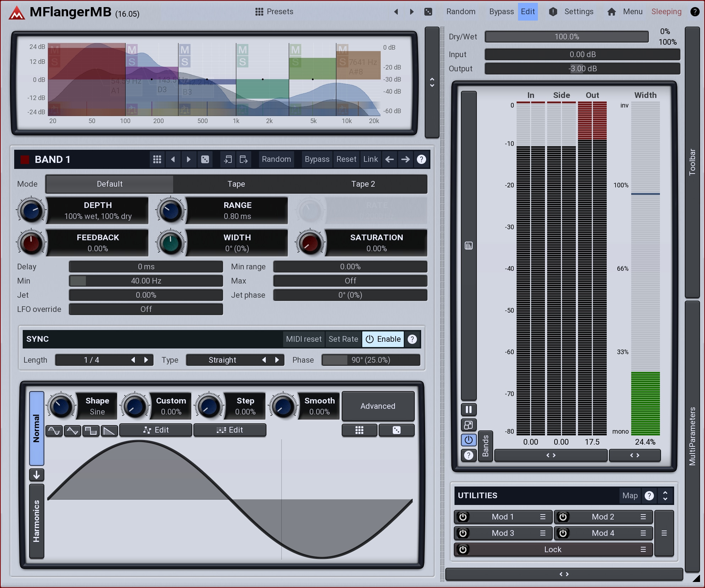Open SYNC section help icon
705x588 pixels.
coord(412,339)
